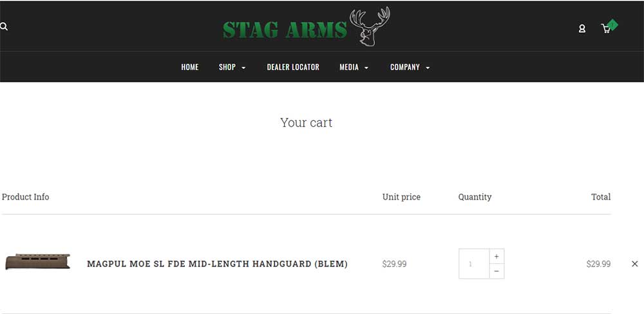The height and width of the screenshot is (314, 644).
Task: Expand the Shop dropdown menu
Action: coord(232,67)
